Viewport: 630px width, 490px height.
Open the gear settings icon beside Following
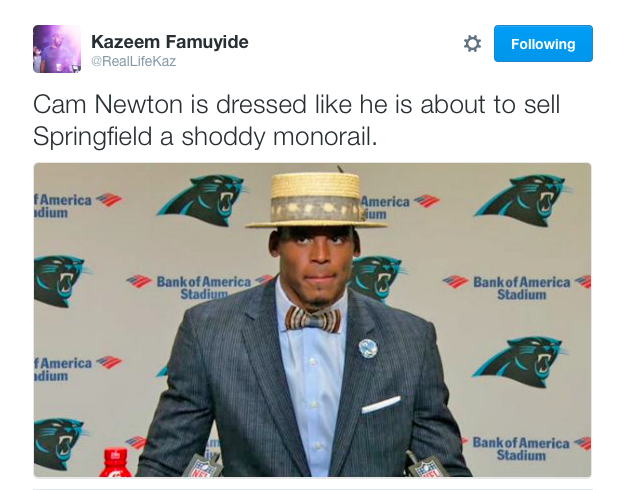tap(472, 43)
